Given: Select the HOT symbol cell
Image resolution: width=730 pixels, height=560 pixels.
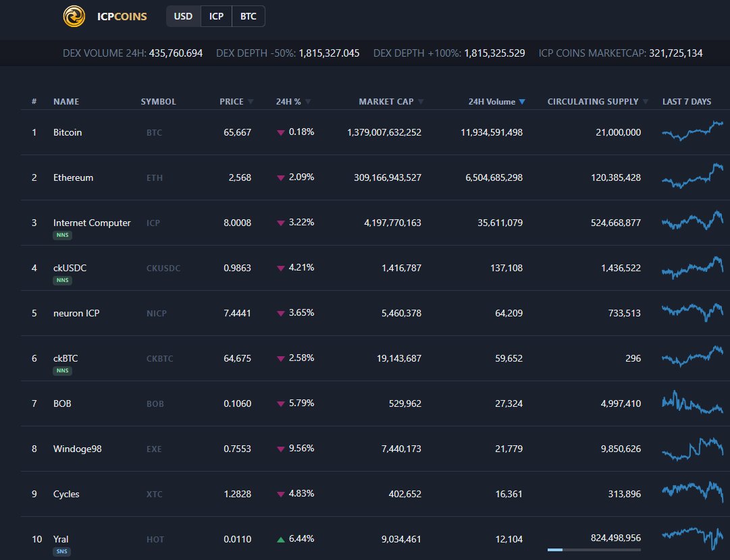Looking at the screenshot, I should point(155,539).
